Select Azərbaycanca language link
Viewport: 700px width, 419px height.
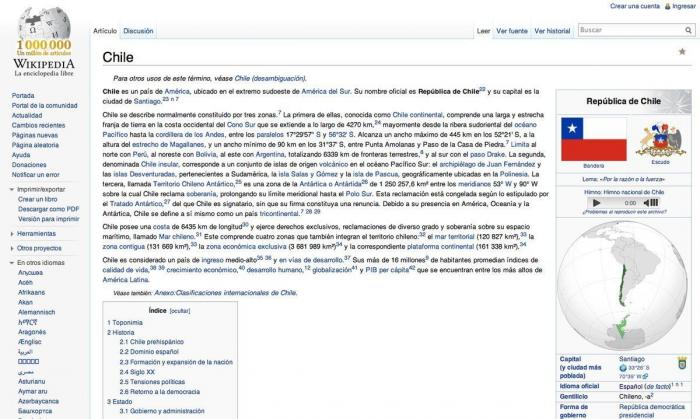38,401
